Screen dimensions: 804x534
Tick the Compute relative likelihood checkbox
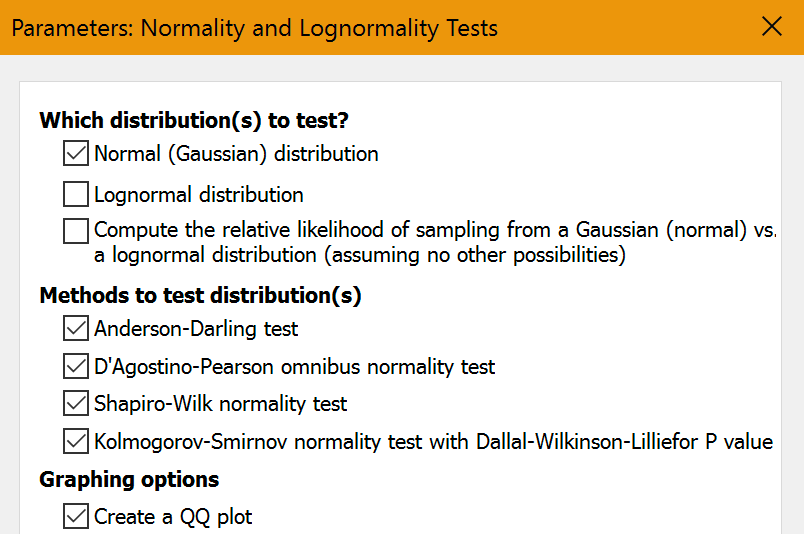click(x=76, y=231)
